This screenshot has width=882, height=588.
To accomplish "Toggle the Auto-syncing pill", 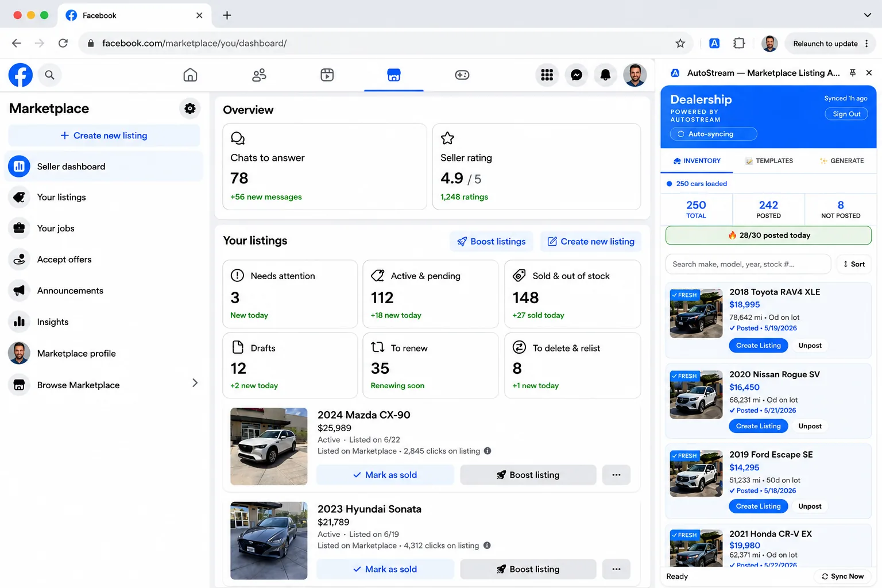I will pos(713,134).
